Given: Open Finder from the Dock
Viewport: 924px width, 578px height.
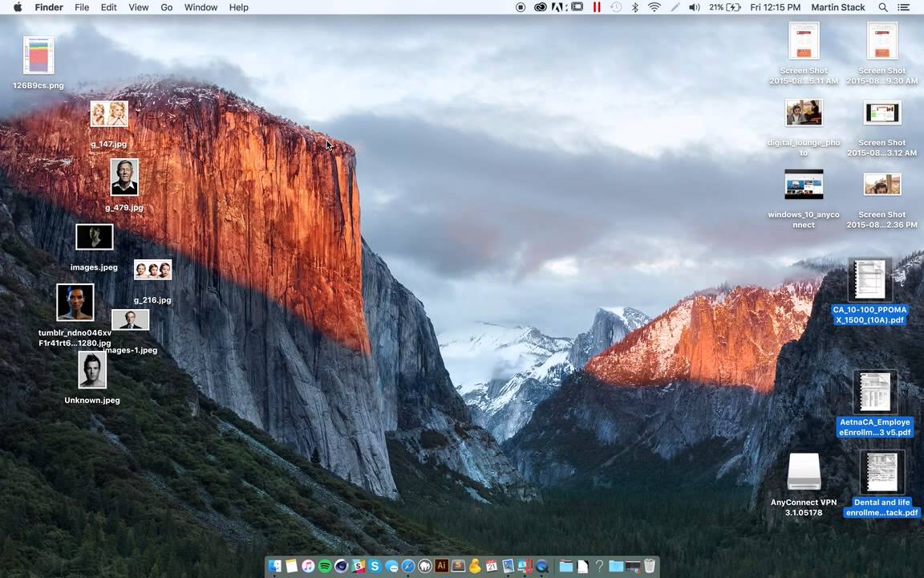Looking at the screenshot, I should click(274, 566).
